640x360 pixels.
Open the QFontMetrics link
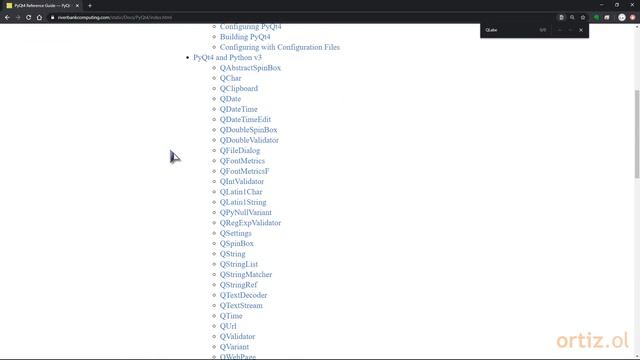tap(242, 161)
